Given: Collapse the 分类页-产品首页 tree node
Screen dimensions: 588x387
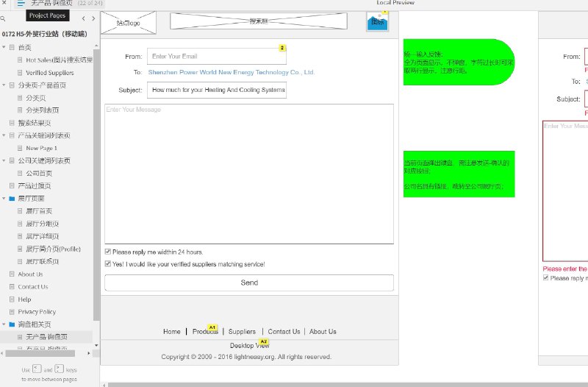Looking at the screenshot, I should click(4, 85).
